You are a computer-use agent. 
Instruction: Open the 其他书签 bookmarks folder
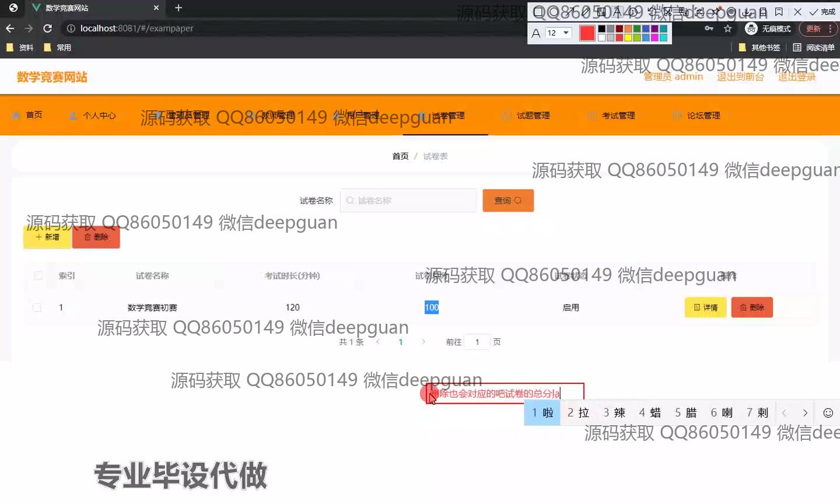click(x=759, y=47)
